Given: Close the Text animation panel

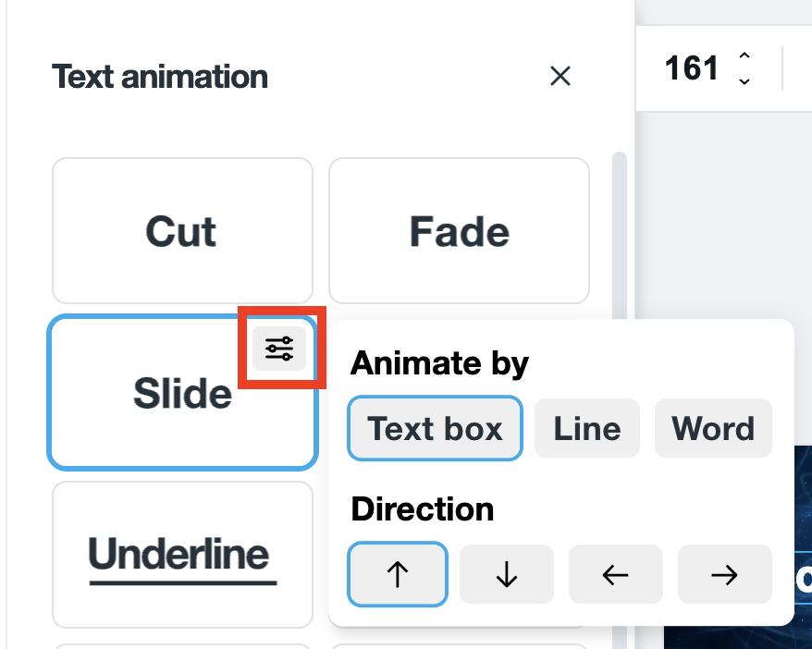Looking at the screenshot, I should (560, 76).
